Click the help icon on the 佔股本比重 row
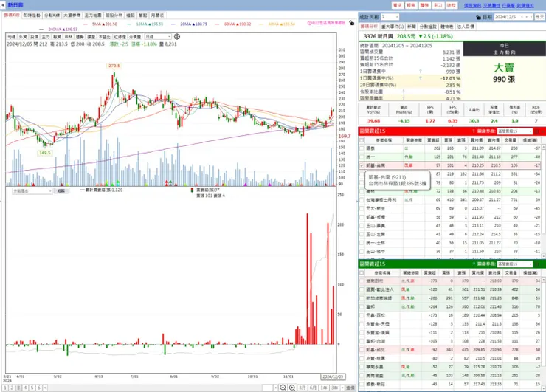Screen dimensions: 546x392 (x=404, y=92)
